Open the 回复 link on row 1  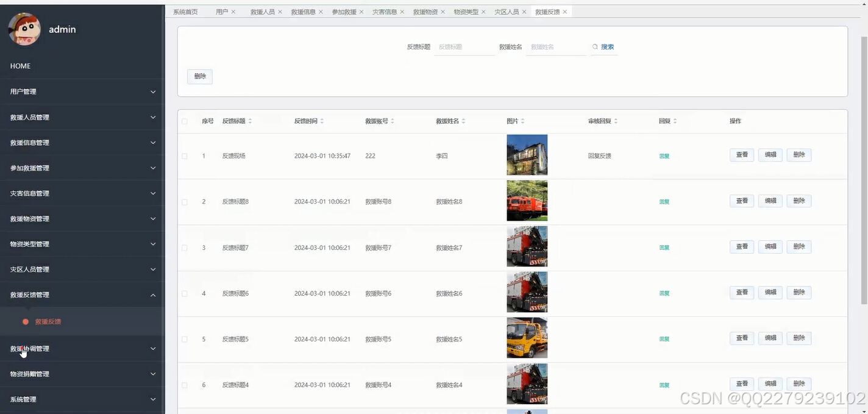(x=664, y=155)
